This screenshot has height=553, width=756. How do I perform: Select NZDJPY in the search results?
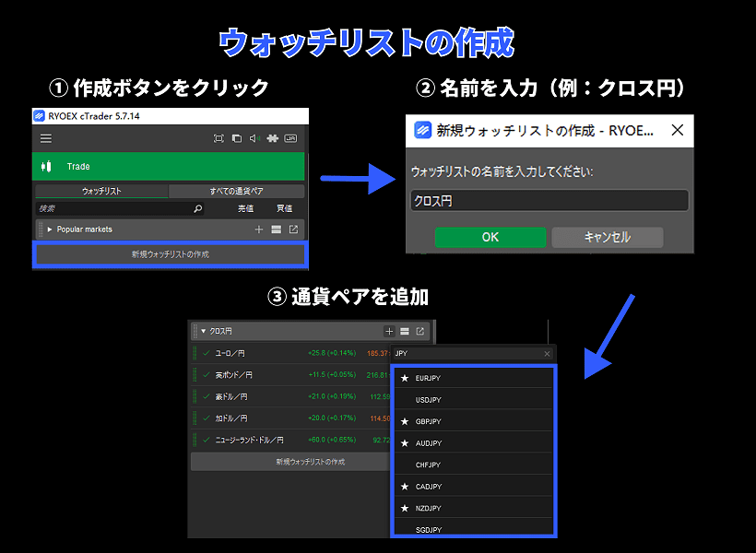(474, 509)
